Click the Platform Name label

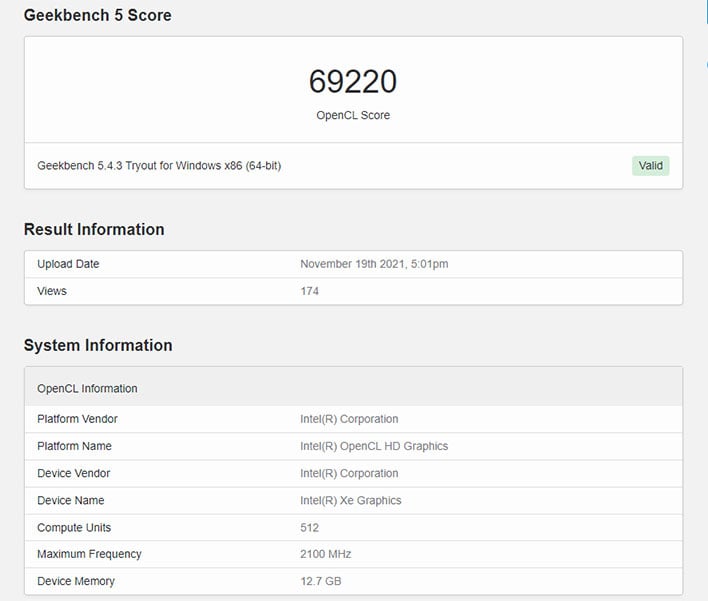pos(74,446)
